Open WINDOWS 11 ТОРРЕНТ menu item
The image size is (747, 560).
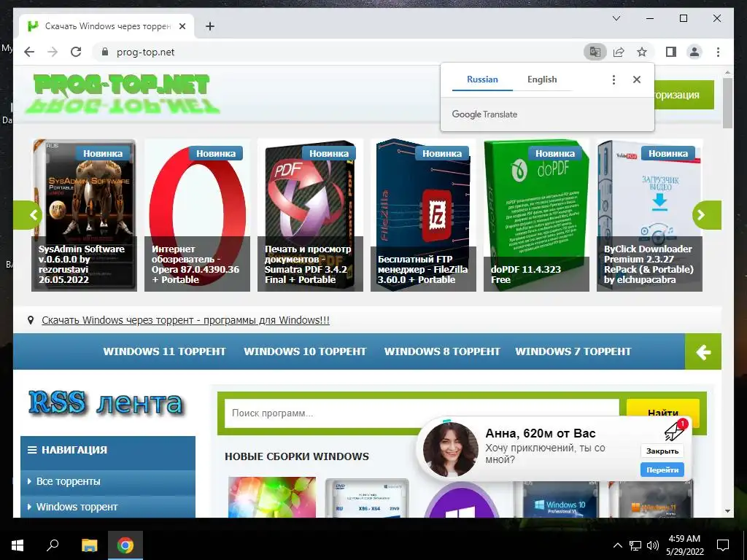pyautogui.click(x=164, y=352)
